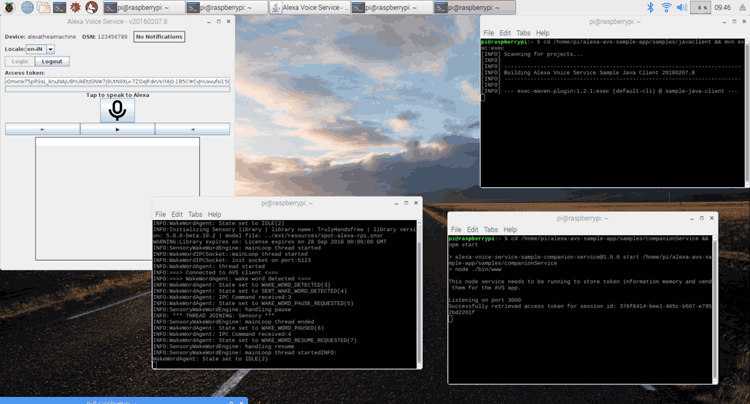Open File menu in the maven terminal
750x404 pixels.
(488, 33)
